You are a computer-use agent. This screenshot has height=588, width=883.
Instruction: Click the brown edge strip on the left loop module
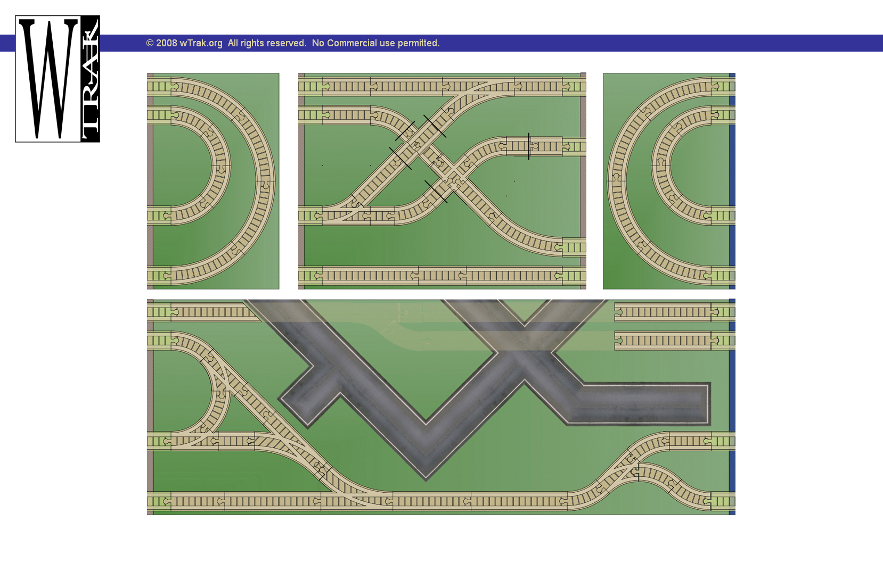(x=150, y=181)
